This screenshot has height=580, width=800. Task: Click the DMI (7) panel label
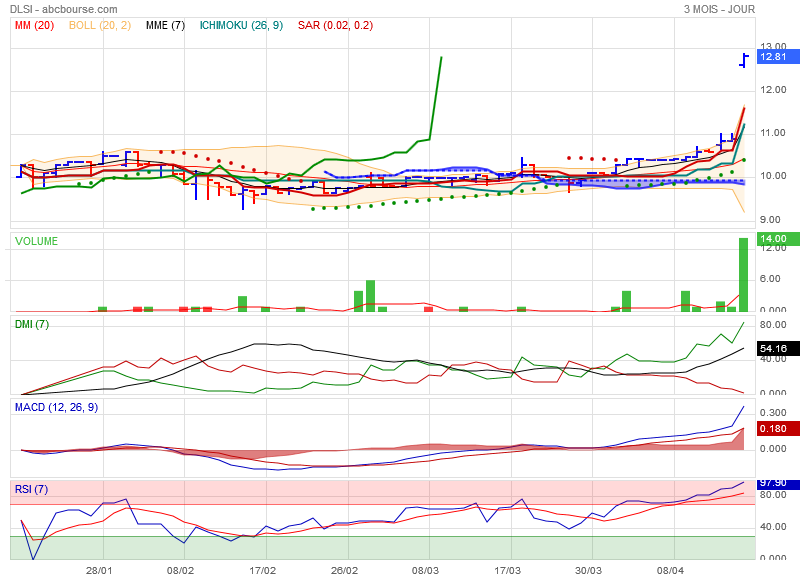[32, 324]
